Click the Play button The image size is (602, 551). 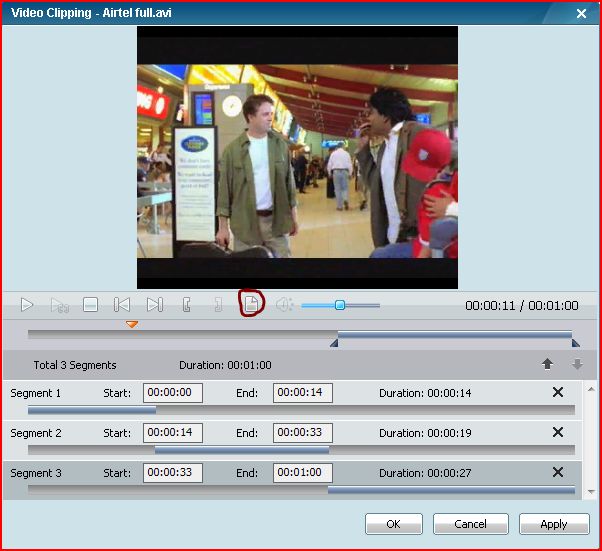27,305
